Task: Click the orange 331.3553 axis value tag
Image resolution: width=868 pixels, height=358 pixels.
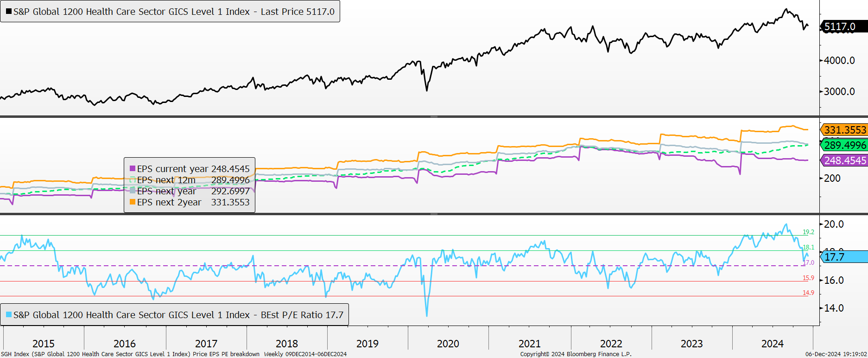Action: (844, 130)
